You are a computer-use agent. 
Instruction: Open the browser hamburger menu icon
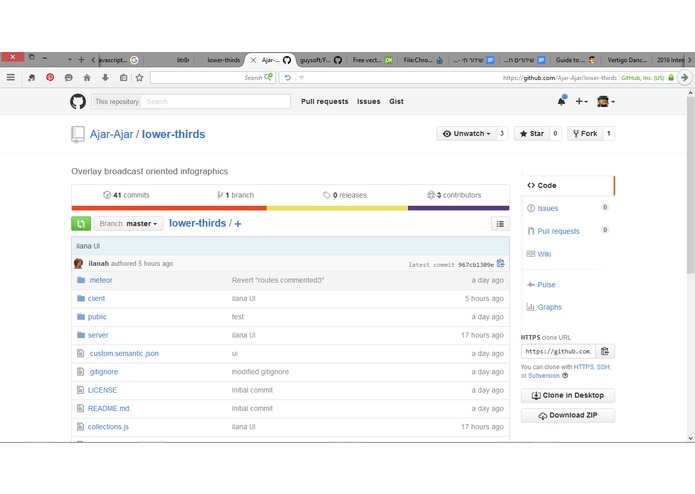pos(11,78)
